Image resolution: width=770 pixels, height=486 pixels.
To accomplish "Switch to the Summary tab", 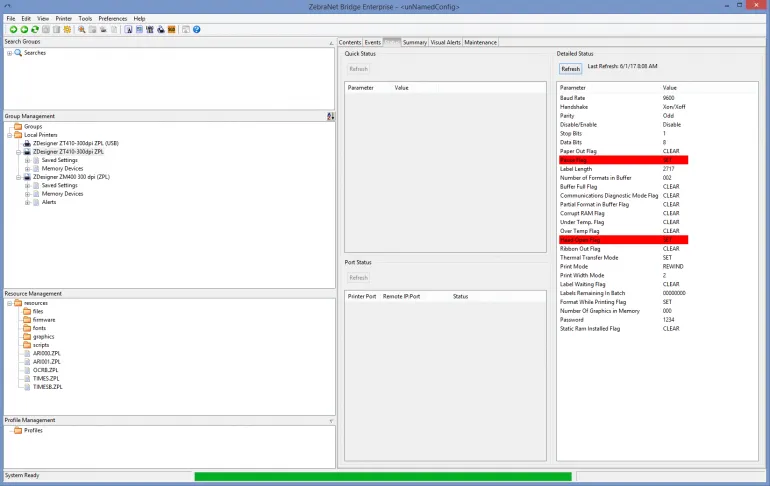I will pyautogui.click(x=414, y=43).
